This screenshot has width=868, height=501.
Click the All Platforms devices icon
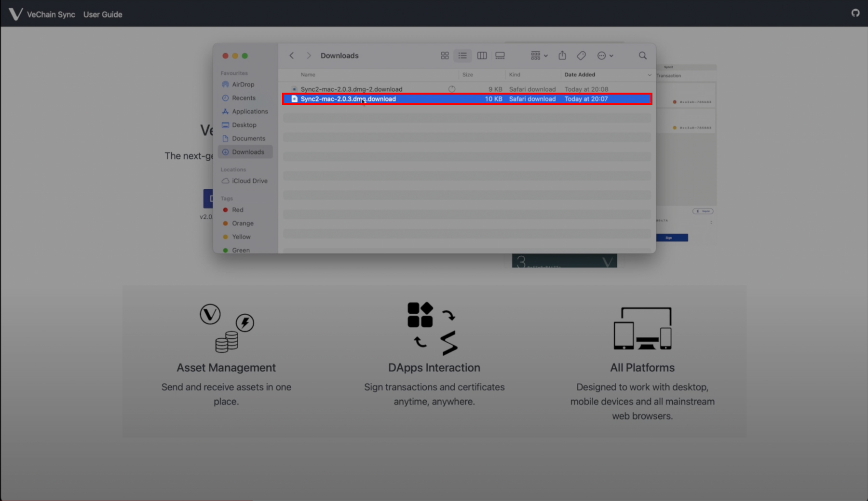point(642,328)
